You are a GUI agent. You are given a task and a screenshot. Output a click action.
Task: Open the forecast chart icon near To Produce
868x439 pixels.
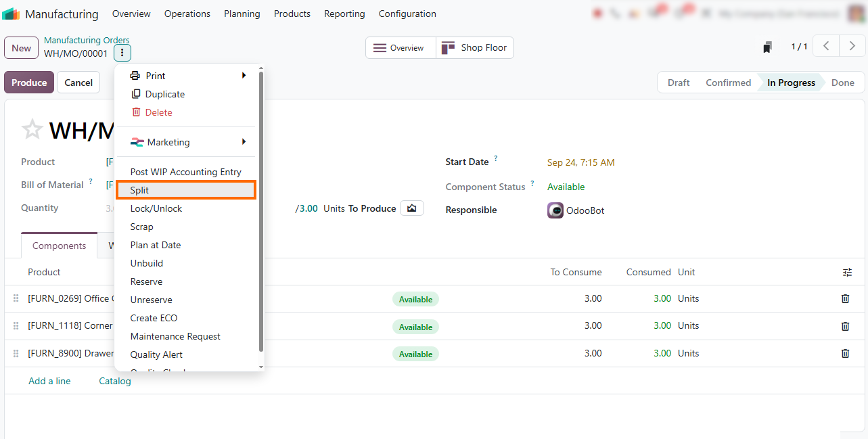tap(411, 208)
